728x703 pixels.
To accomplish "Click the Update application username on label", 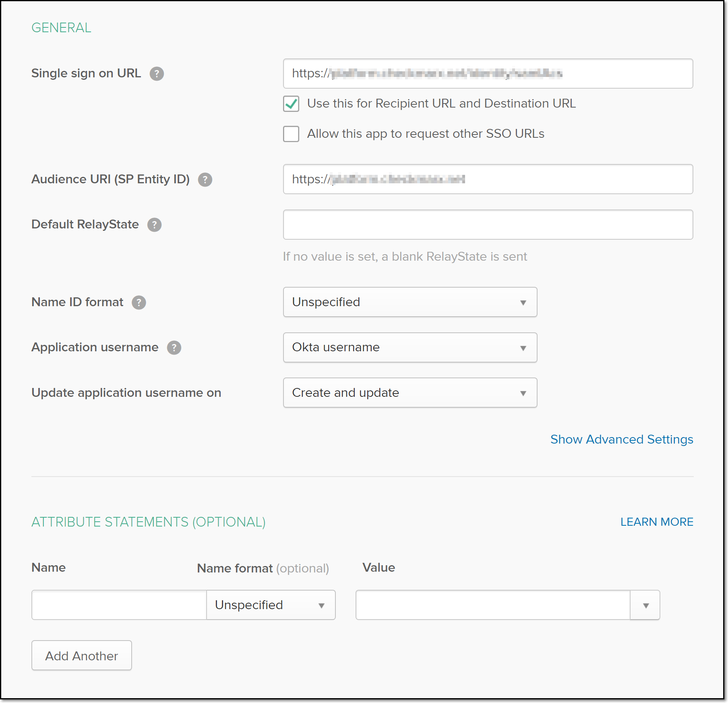I will tap(126, 393).
